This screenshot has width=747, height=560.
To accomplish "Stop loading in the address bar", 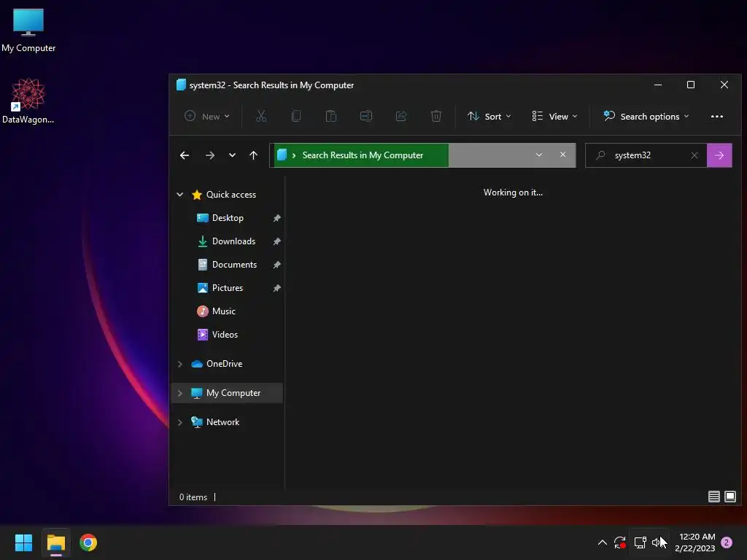I will [x=562, y=155].
